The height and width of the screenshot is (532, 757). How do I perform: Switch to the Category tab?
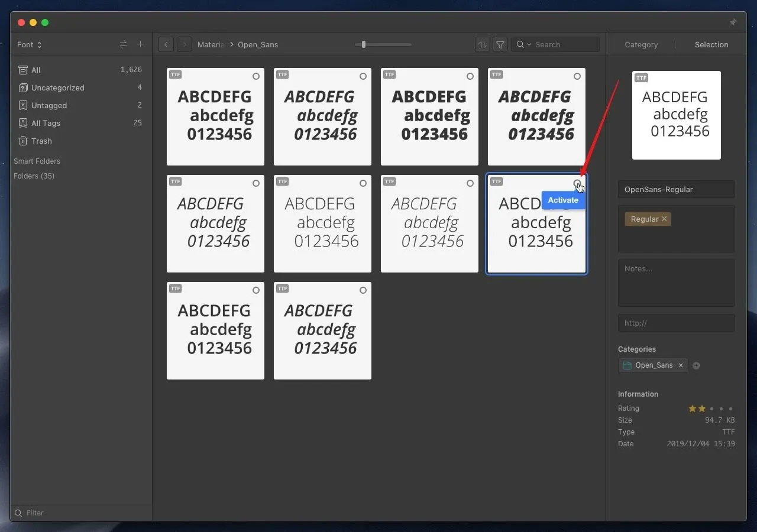pyautogui.click(x=641, y=44)
